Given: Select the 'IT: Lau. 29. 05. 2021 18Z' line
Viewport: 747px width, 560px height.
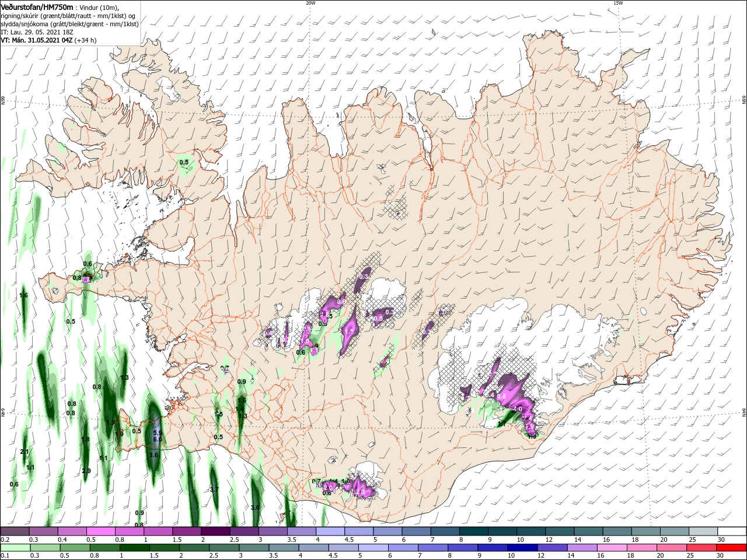Looking at the screenshot, I should (x=37, y=32).
